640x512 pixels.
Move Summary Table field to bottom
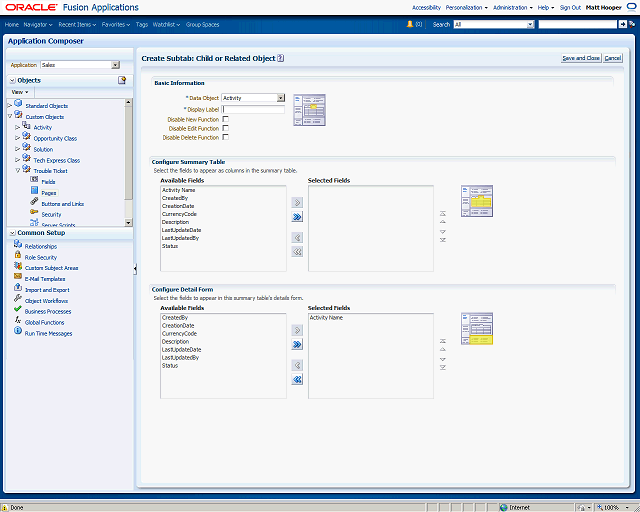443,240
